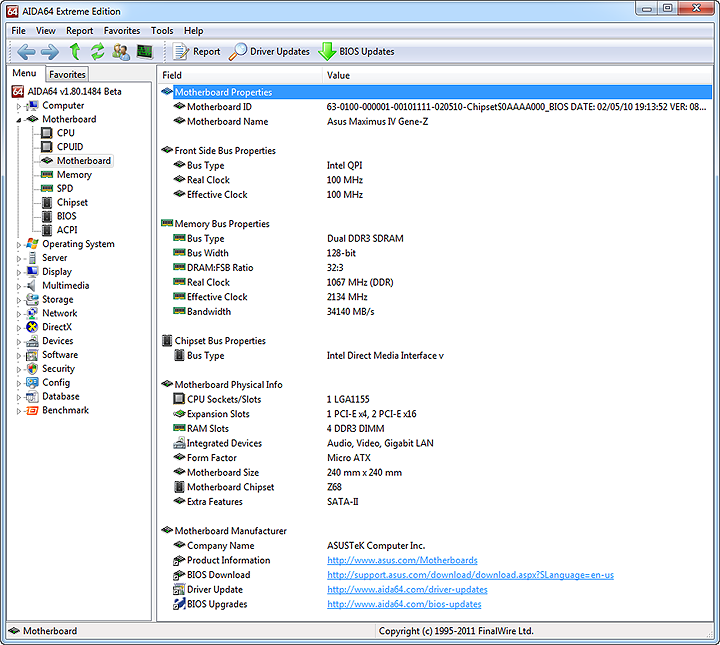Click the Network icon in tree
The image size is (720, 645).
32,313
